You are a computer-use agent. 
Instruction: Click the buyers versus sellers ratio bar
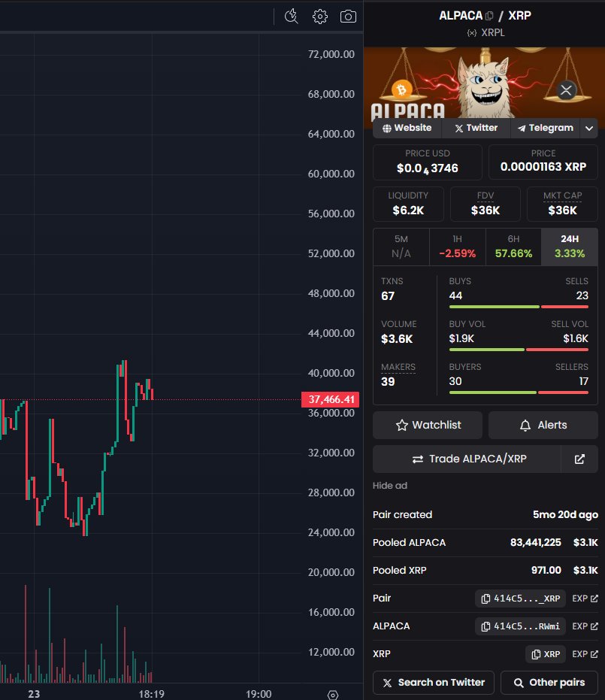(519, 392)
